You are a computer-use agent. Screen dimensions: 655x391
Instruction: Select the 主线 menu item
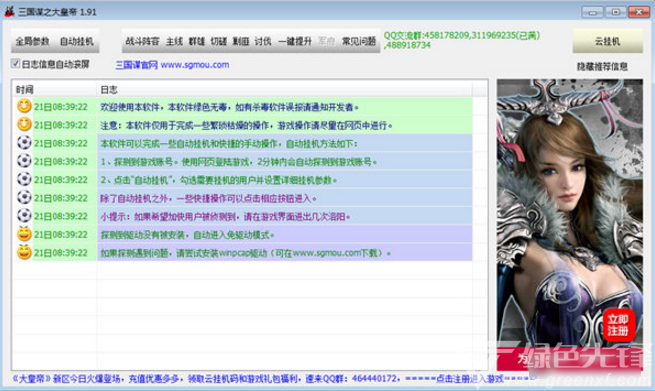coord(175,41)
